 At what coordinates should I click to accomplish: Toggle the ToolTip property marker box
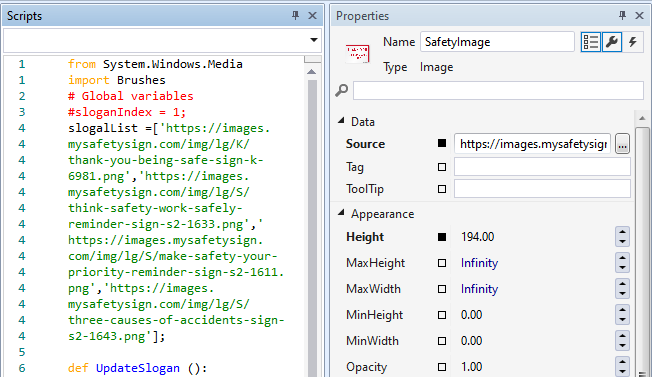point(442,189)
